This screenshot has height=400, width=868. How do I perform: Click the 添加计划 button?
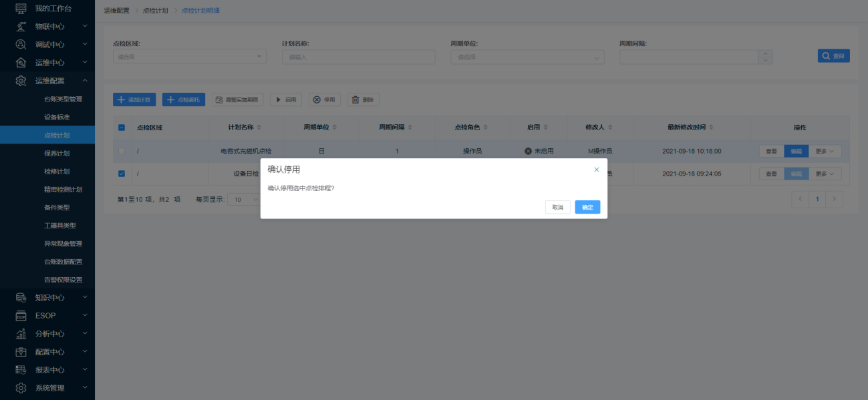(x=134, y=99)
